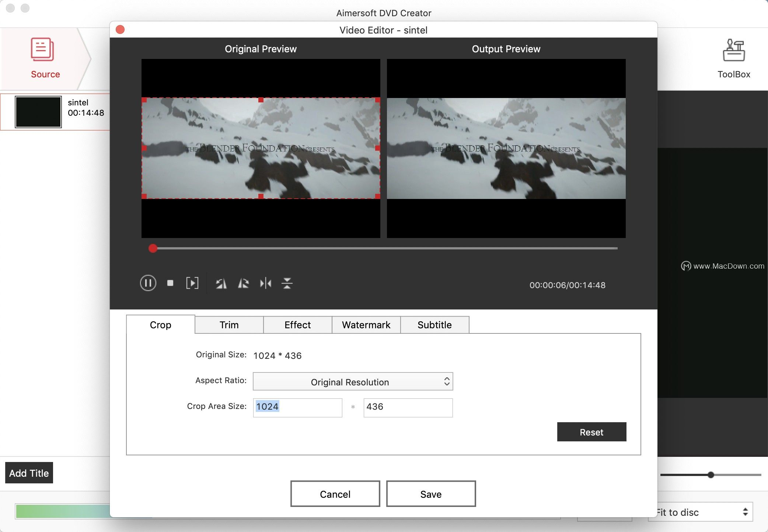Click the playback time 00:00:06/00:14:48

click(x=567, y=285)
